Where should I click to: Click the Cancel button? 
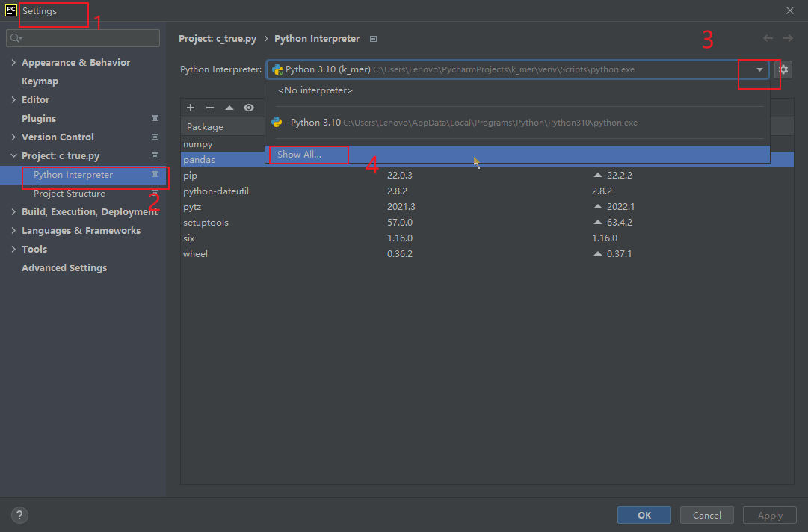[706, 515]
